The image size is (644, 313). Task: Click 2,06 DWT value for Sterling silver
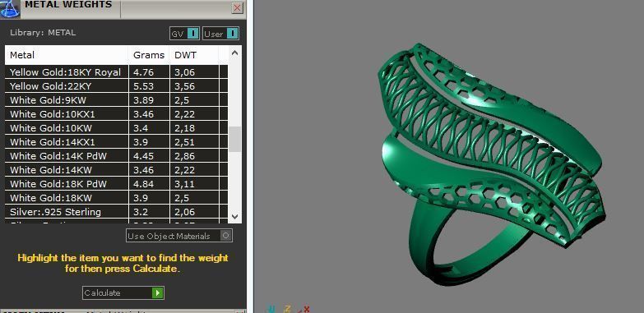point(184,212)
